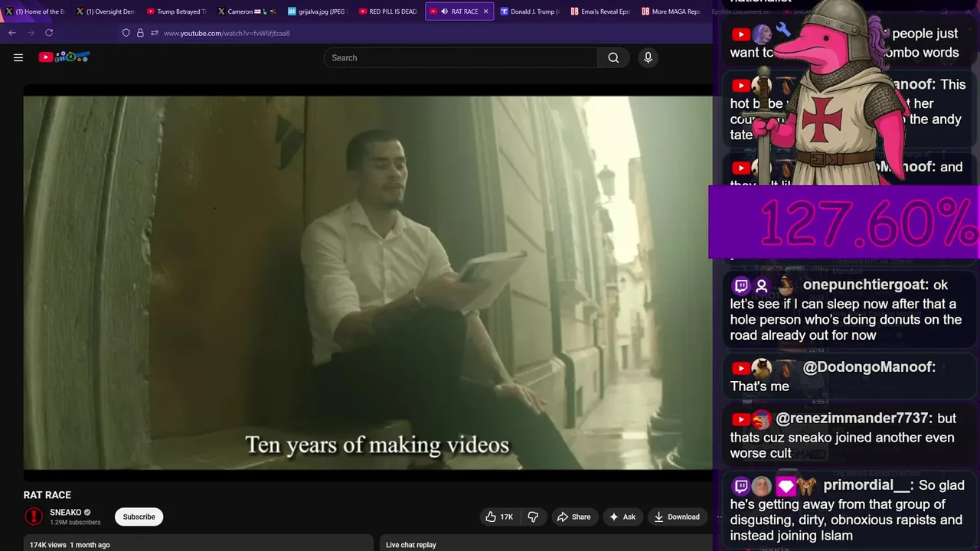Switch to the RED PILL IS DEAD tab
The image size is (980, 551).
[387, 11]
